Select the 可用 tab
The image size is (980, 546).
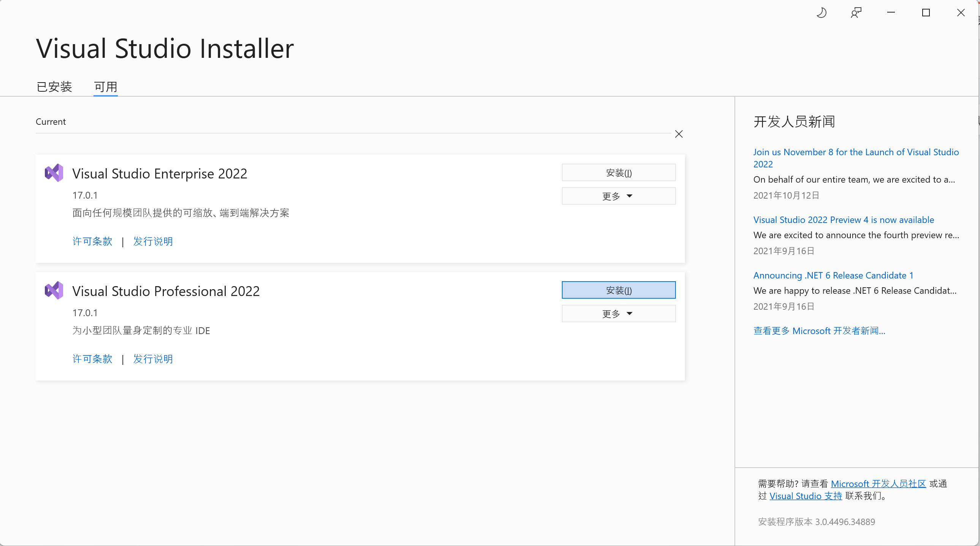pos(105,87)
